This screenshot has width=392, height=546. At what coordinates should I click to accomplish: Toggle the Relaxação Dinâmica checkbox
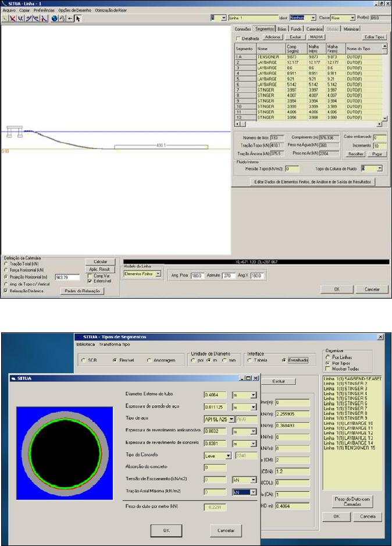(6, 290)
